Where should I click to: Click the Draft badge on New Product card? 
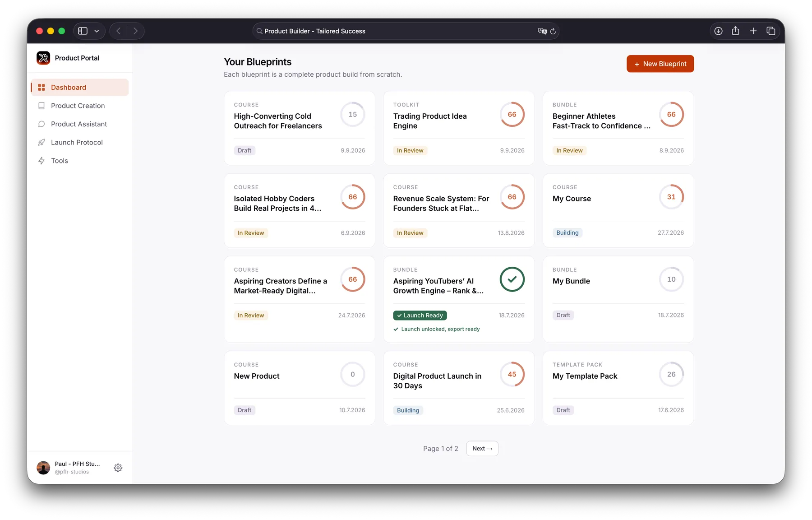coord(245,410)
